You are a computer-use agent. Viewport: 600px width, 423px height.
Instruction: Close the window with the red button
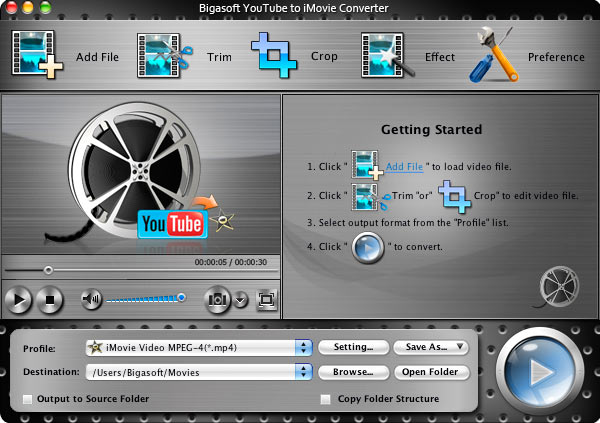11,8
